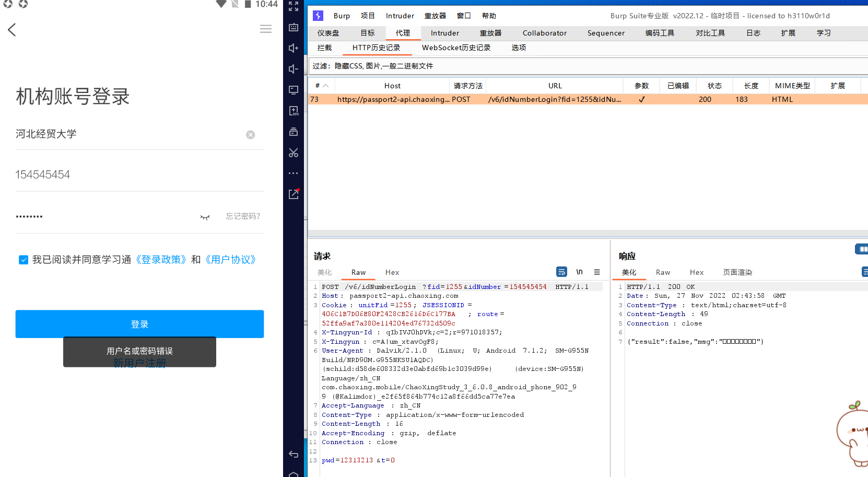Switch response view to Hex tab
868x477 pixels.
pos(697,272)
